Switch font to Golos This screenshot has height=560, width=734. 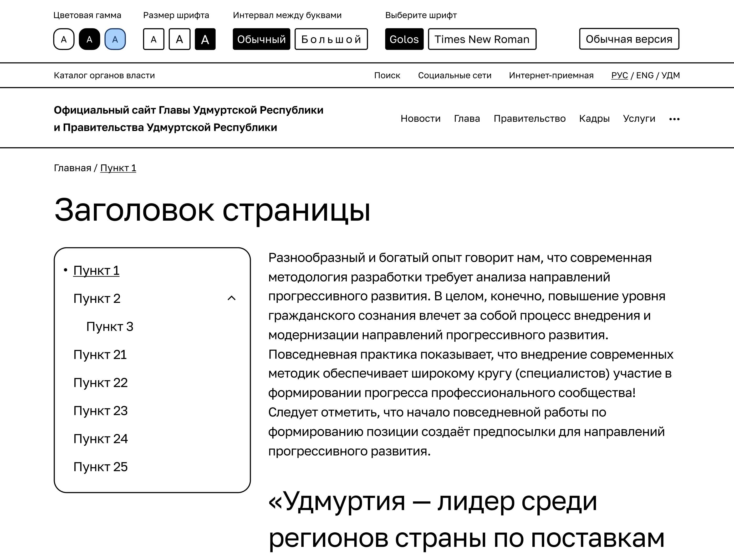coord(404,39)
